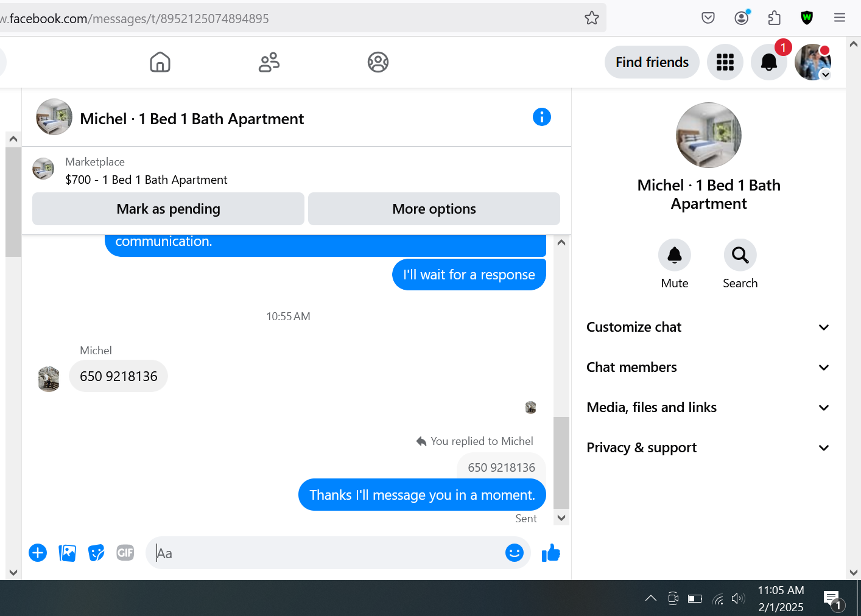861x616 pixels.
Task: Open the emoji picker smiley icon
Action: (x=515, y=553)
